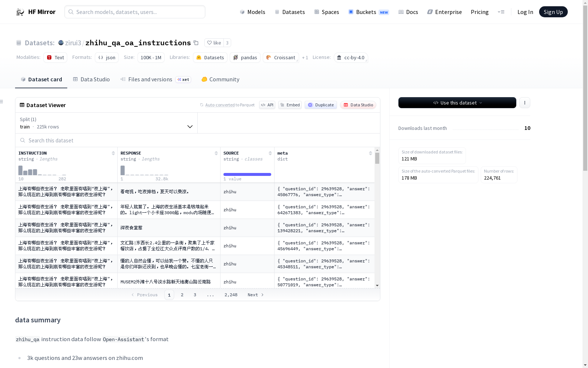This screenshot has width=588, height=368.
Task: Click the Croissant library tag
Action: pyautogui.click(x=281, y=57)
